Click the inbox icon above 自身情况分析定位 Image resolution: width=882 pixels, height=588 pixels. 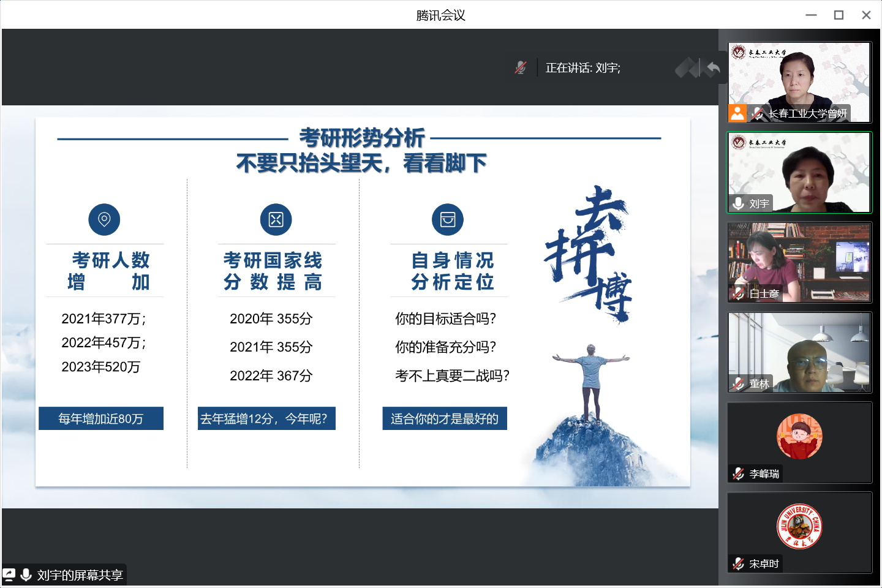coord(448,219)
